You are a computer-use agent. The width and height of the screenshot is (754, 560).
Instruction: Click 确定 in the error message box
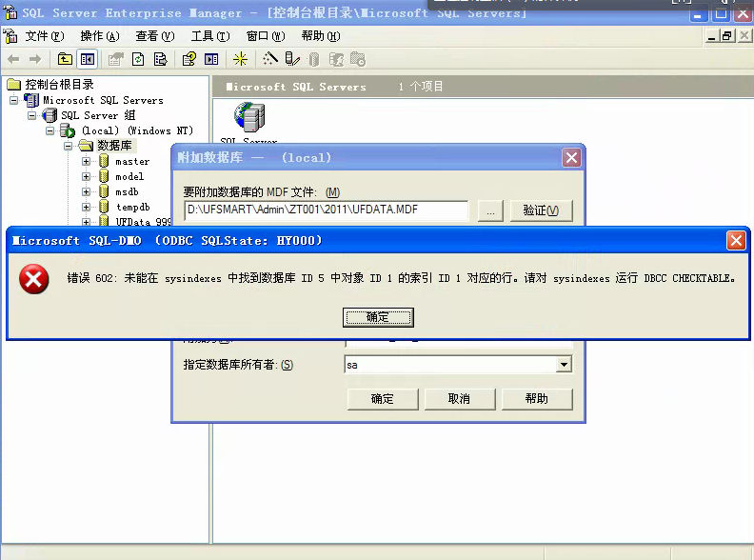[x=378, y=317]
